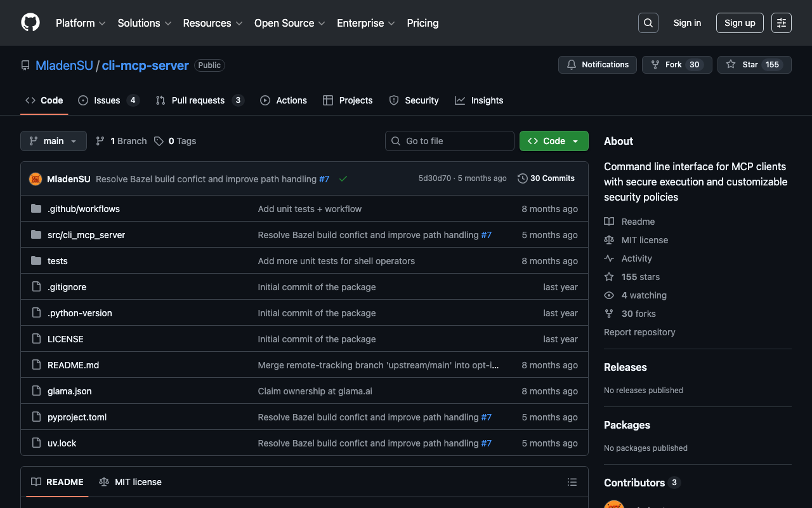Expand the green Code dropdown button

coord(553,141)
